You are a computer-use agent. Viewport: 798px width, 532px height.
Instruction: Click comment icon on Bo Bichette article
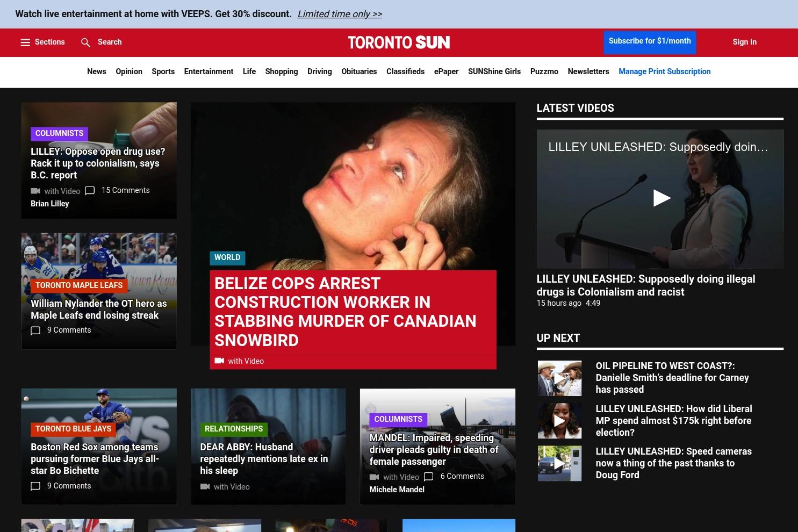[x=35, y=486]
